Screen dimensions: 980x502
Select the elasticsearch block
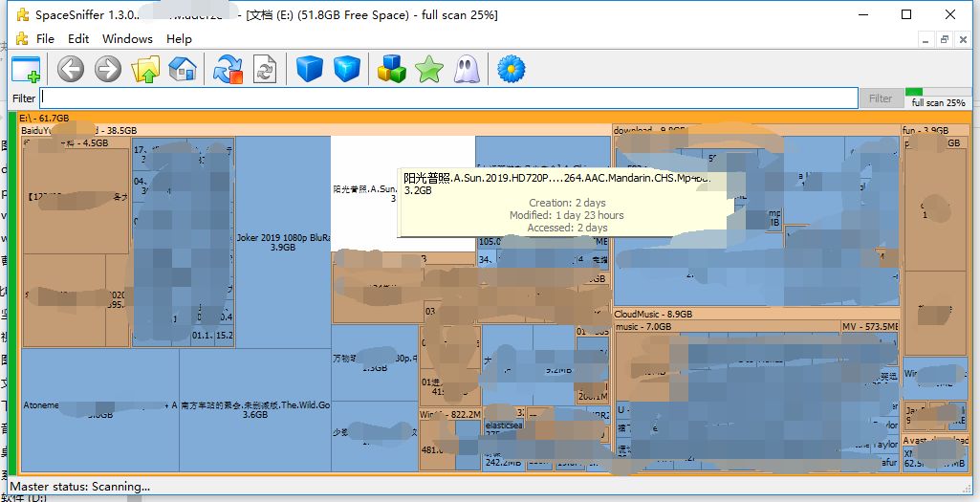coord(504,431)
